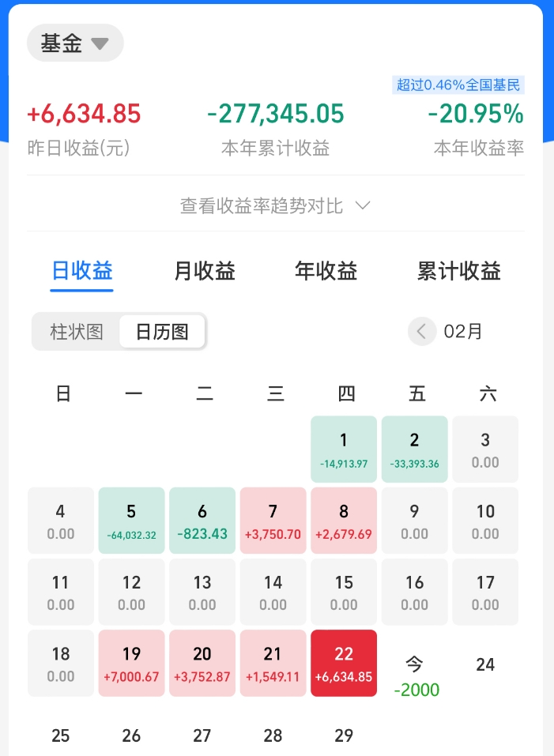This screenshot has height=756, width=554.
Task: Select day 25 in calendar
Action: (61, 735)
